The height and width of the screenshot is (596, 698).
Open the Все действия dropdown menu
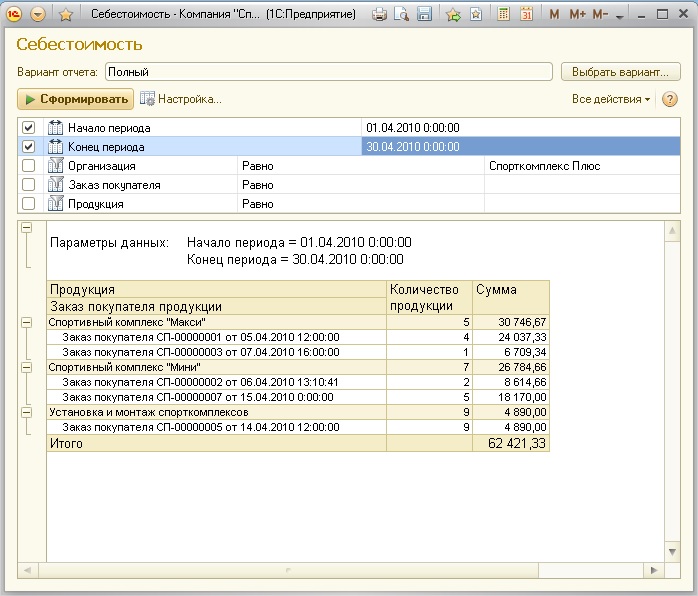pos(610,99)
